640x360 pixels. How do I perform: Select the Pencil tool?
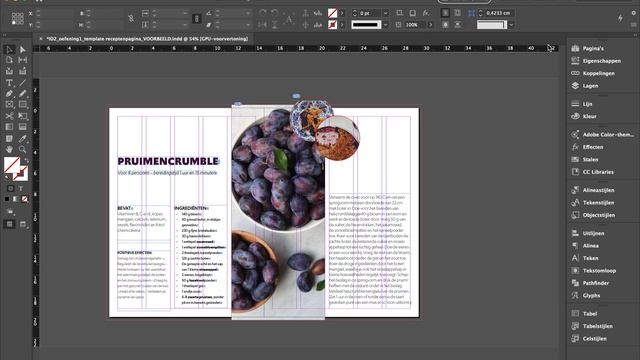23,94
